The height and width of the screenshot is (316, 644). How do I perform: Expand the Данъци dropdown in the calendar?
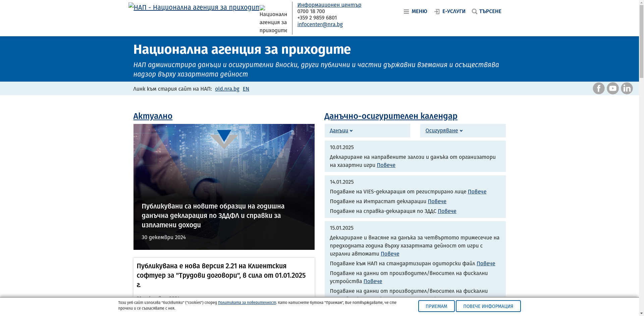(340, 131)
